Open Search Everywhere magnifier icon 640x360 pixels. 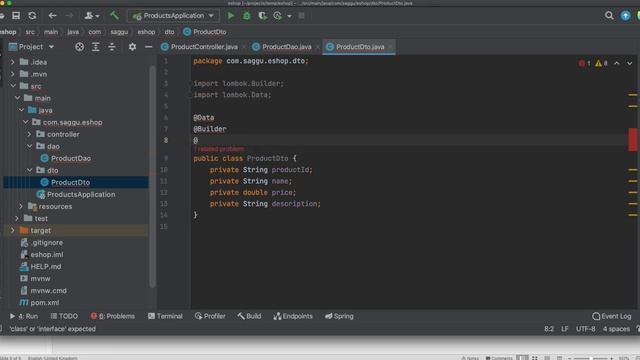pos(609,16)
